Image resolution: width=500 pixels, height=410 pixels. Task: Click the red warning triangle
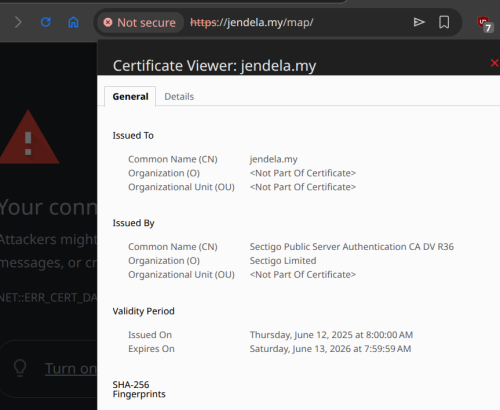29,137
